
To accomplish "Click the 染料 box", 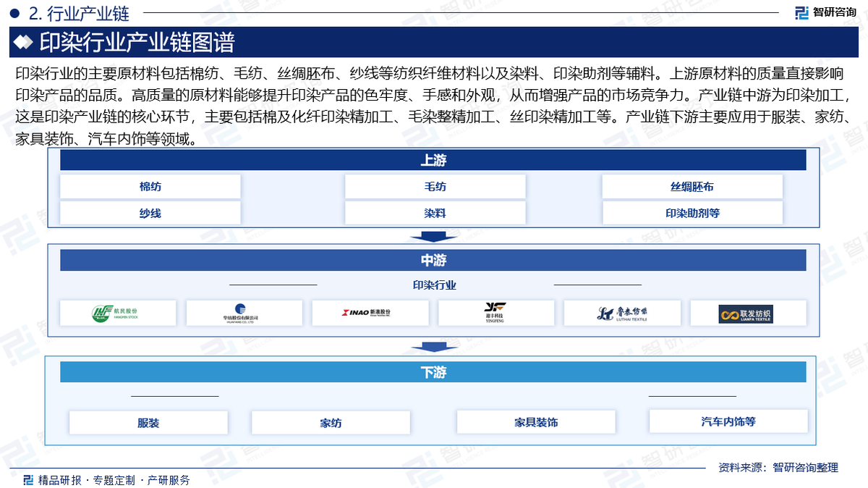I will click(435, 213).
